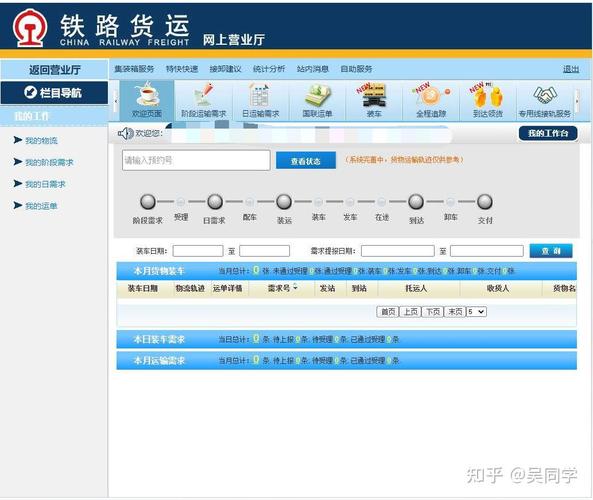Click the 阶段需求 progress node
The image size is (593, 500).
(x=148, y=202)
